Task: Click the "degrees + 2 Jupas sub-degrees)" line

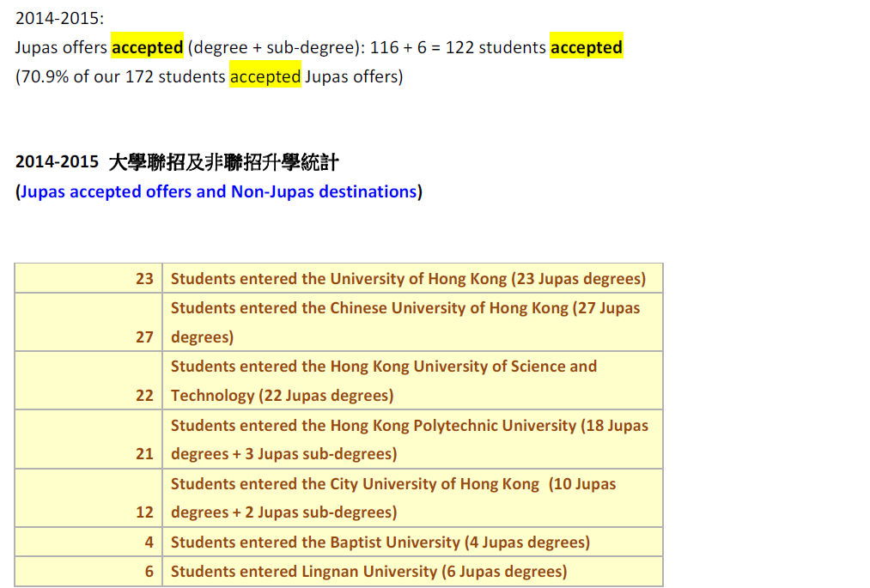Action: 284,512
